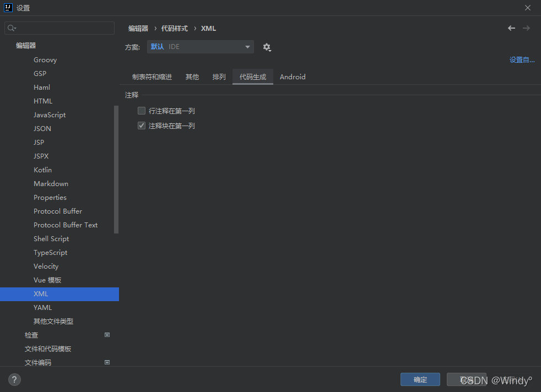Image resolution: width=541 pixels, height=392 pixels.
Task: Switch to Android tab
Action: tap(293, 77)
